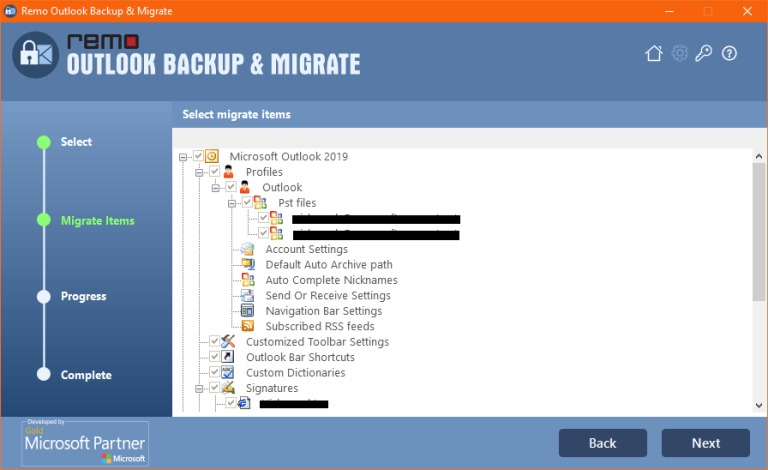Collapse the Microsoft Outlook 2019 tree node
Viewport: 768px width, 470px height.
183,157
